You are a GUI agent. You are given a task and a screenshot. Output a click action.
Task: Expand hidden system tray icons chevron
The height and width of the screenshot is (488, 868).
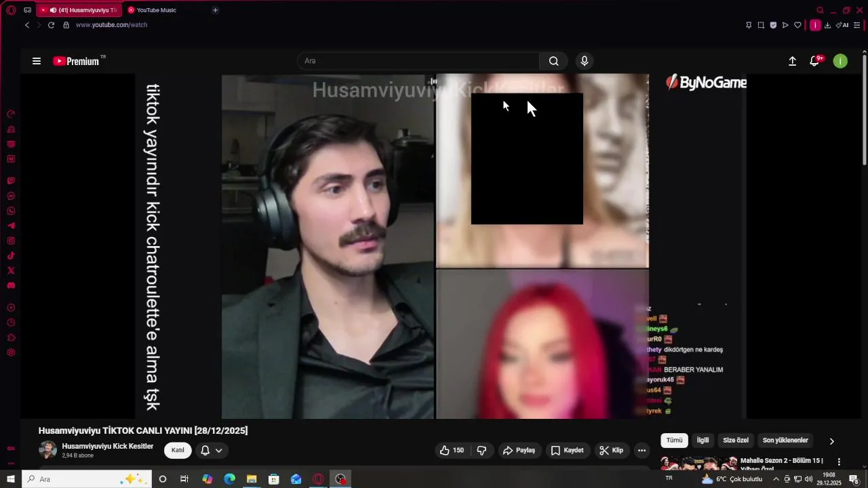coord(776,479)
